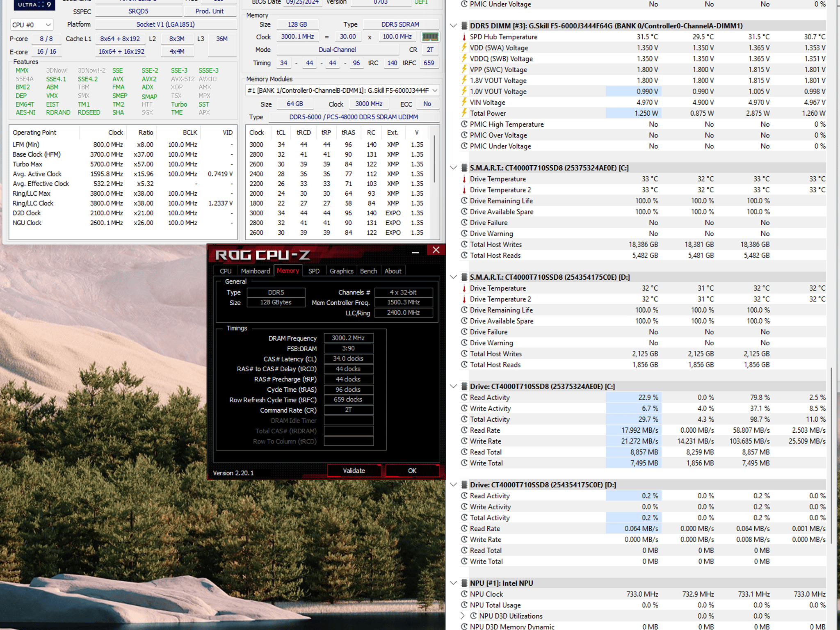840x630 pixels.
Task: Click the memory timings table scrollbar
Action: [434, 158]
